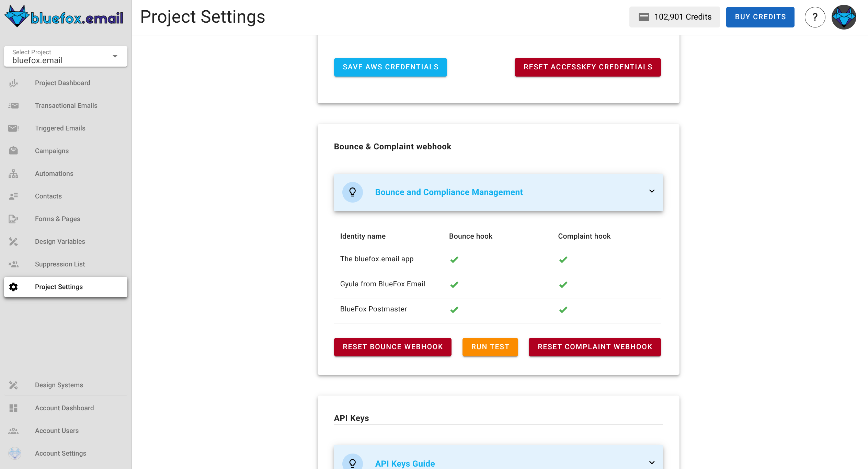868x469 pixels.
Task: Collapse the Bounce and Compliance Management panel
Action: [x=651, y=192]
